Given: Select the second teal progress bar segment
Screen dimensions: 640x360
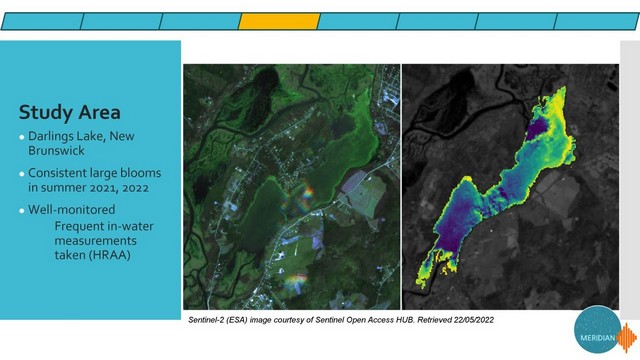Looking at the screenshot, I should coord(121,21).
